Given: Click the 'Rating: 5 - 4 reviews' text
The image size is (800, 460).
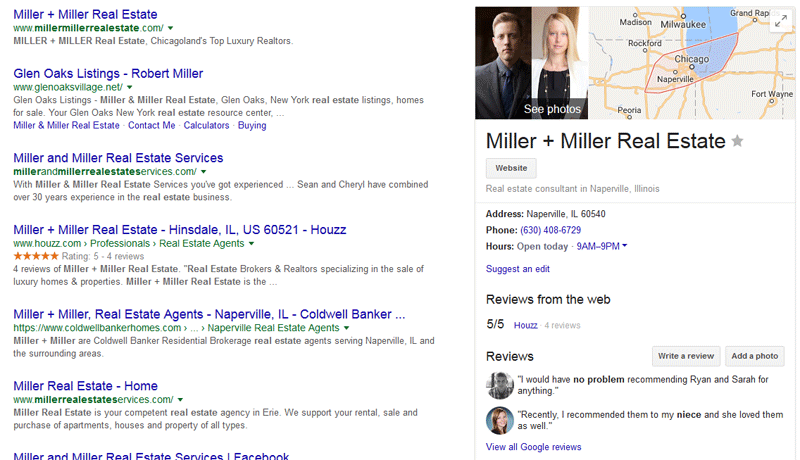Looking at the screenshot, I should 103,256.
